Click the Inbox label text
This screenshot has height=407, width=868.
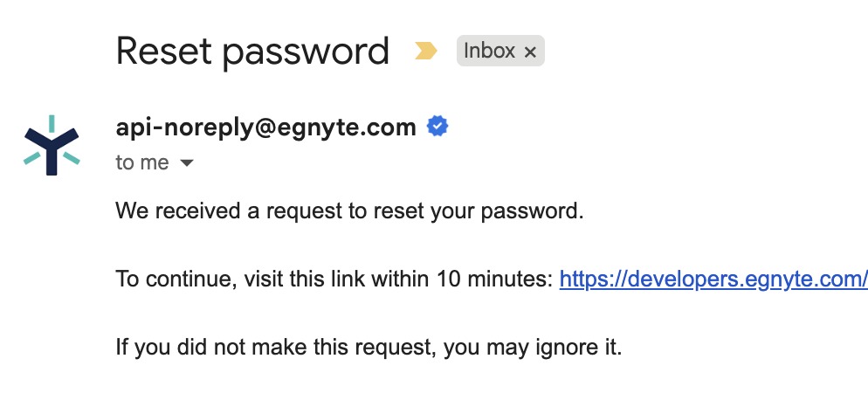point(489,52)
